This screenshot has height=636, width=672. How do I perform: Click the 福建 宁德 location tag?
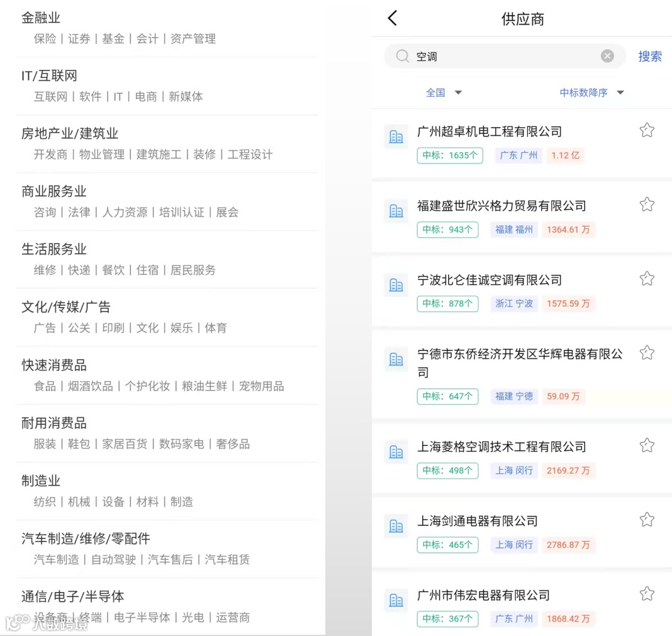[514, 396]
